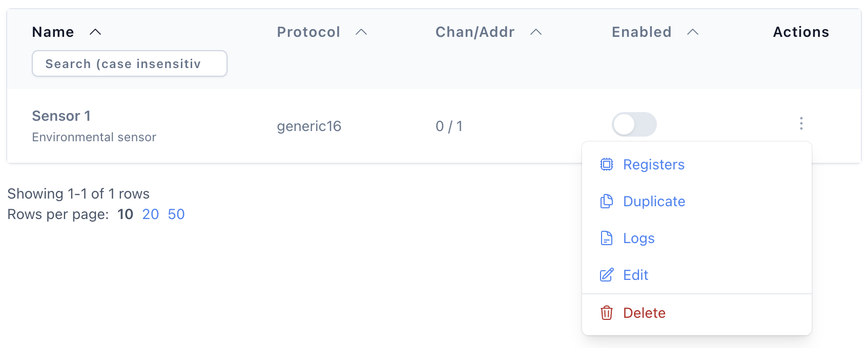868x348 pixels.
Task: Click the red Delete trash icon
Action: pos(607,313)
